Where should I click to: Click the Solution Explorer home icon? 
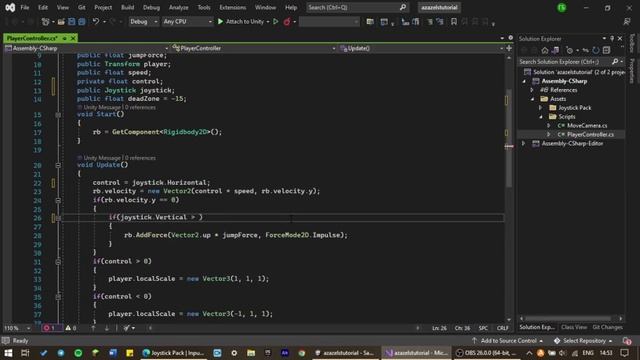[x=545, y=50]
